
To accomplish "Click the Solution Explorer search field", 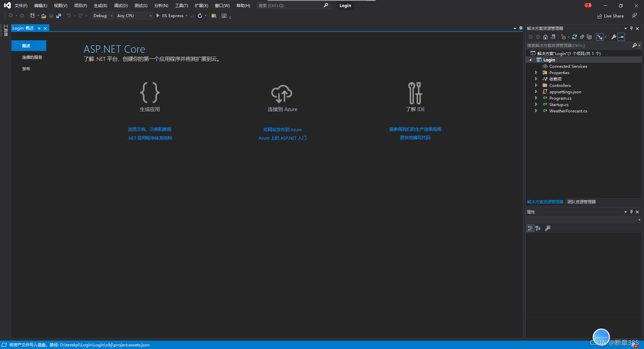I will (579, 45).
